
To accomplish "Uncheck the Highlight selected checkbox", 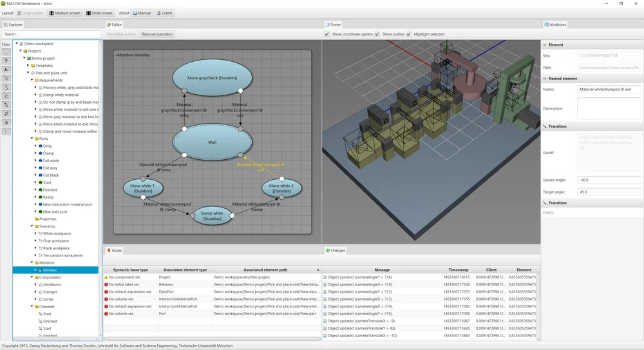I will click(x=409, y=34).
